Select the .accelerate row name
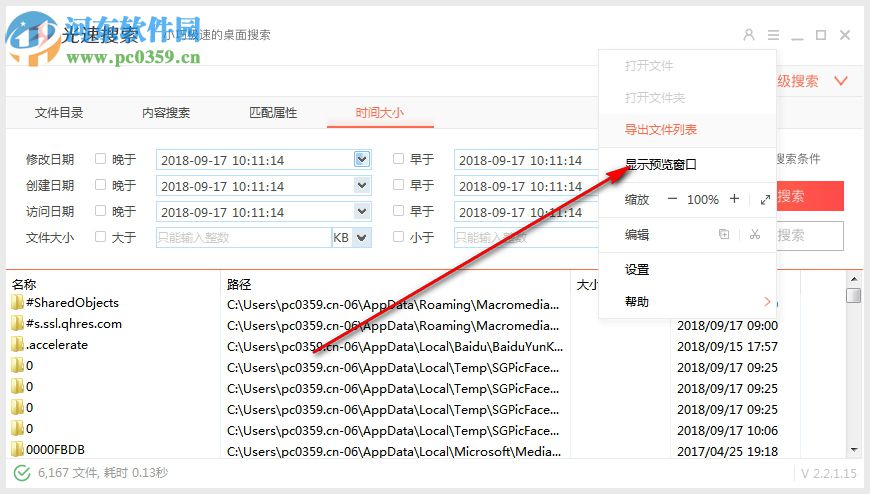This screenshot has width=870, height=494. 57,345
